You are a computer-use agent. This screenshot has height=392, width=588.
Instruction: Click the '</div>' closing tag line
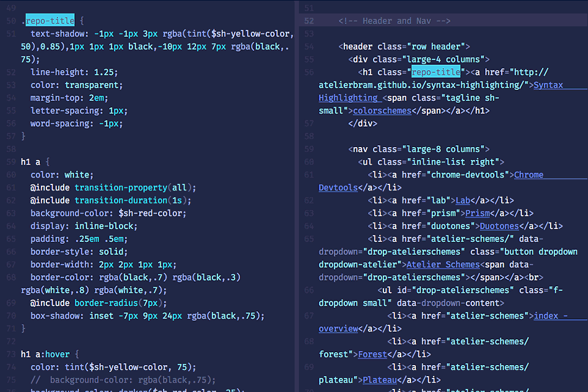coord(363,123)
